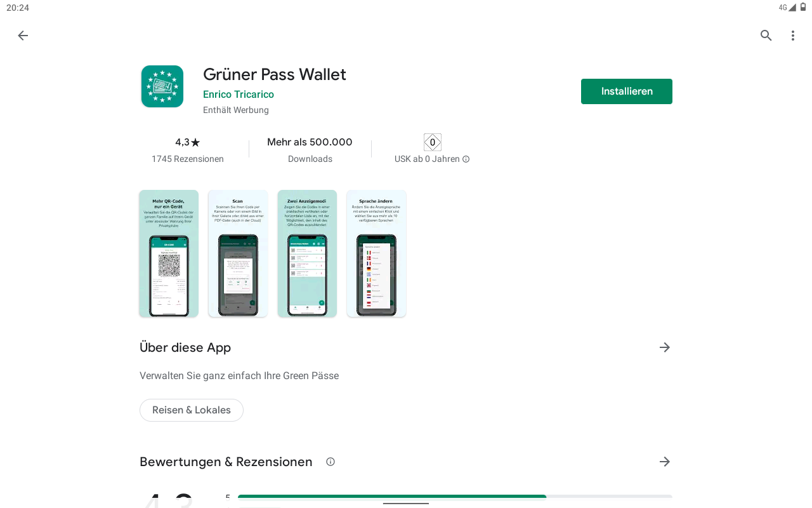Install the Grüner Pass Wallet app

(x=627, y=91)
